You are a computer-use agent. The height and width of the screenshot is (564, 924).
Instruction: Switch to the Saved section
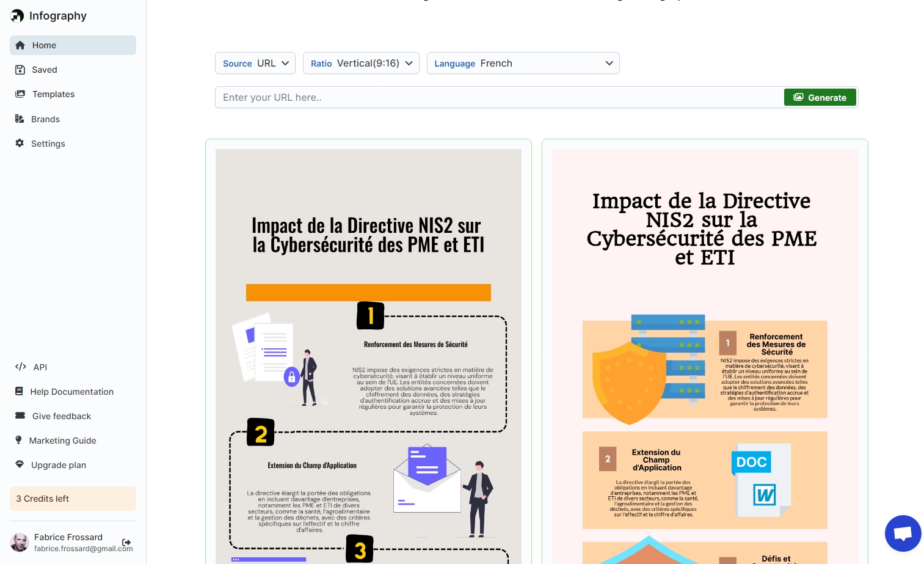click(x=44, y=69)
